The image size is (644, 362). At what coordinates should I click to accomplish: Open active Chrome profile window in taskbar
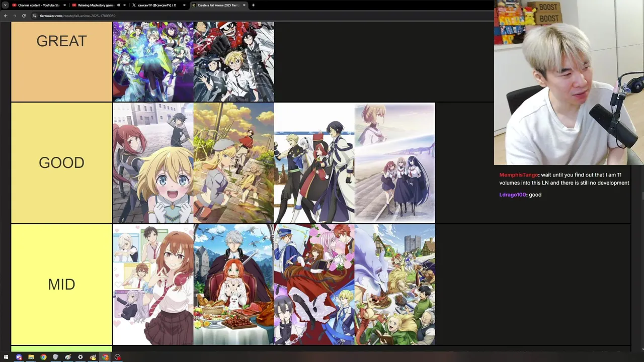[x=105, y=357]
